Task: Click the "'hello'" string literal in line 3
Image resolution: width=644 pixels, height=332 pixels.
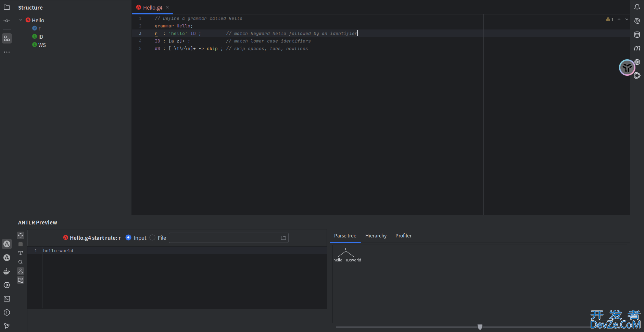Action: tap(178, 34)
